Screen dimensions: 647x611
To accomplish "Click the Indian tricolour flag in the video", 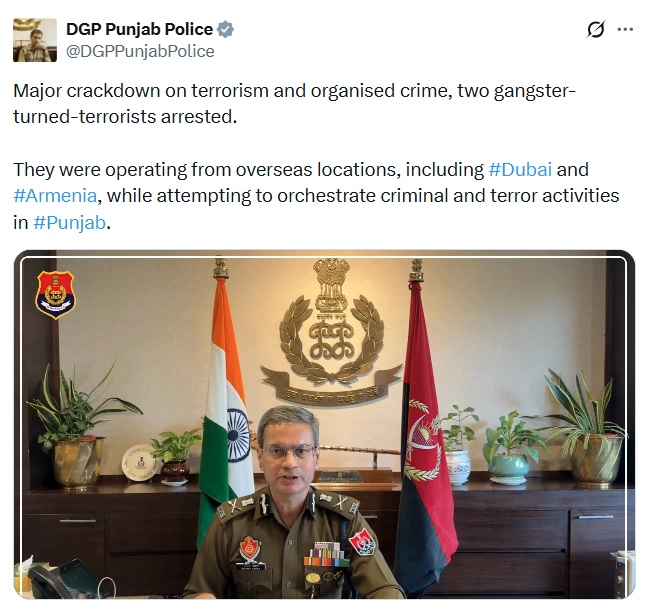I will click(226, 400).
